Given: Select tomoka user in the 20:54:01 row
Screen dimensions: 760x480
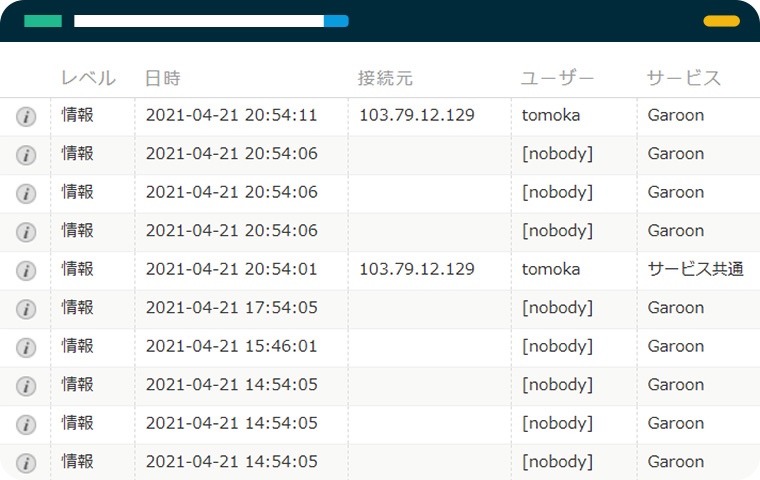Looking at the screenshot, I should tap(551, 269).
